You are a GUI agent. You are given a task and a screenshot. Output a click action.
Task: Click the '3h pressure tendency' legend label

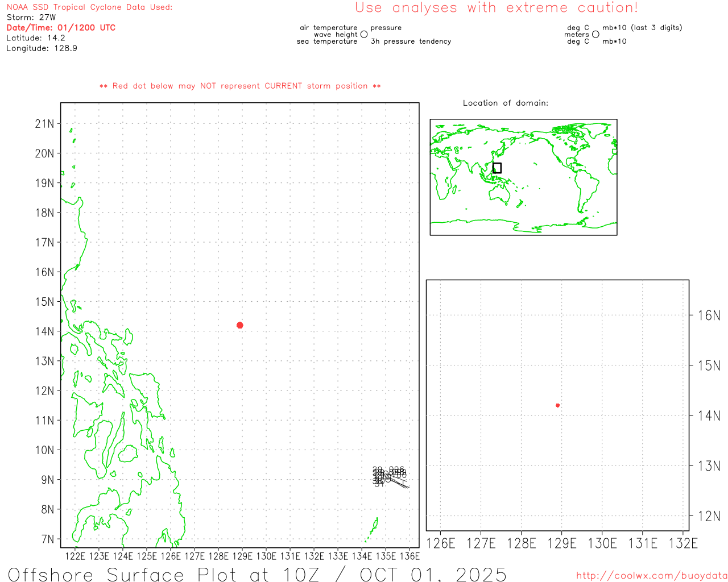click(411, 41)
